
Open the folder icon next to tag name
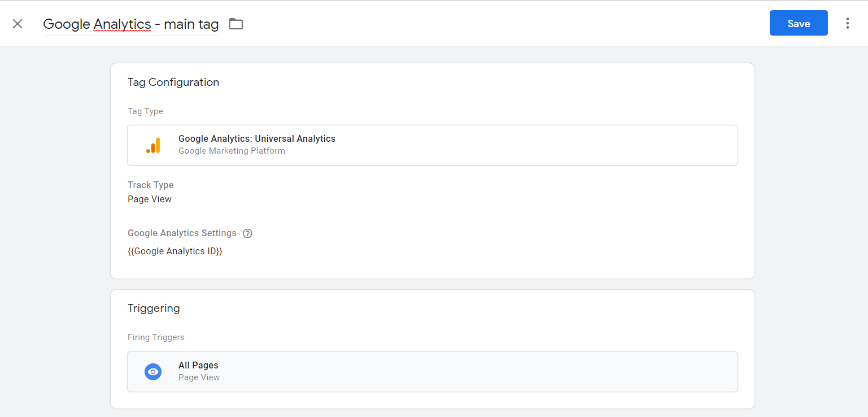coord(235,23)
